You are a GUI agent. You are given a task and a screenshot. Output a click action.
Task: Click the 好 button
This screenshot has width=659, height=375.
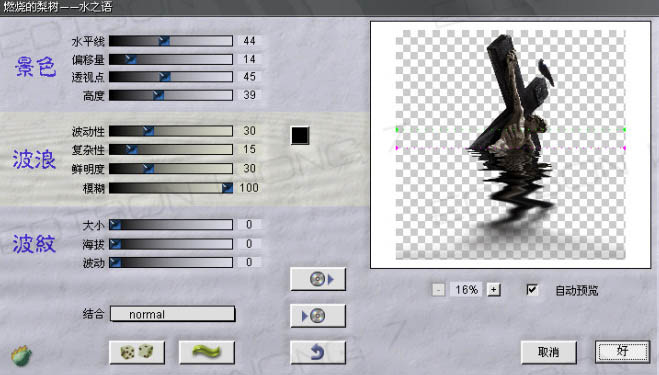pyautogui.click(x=622, y=351)
